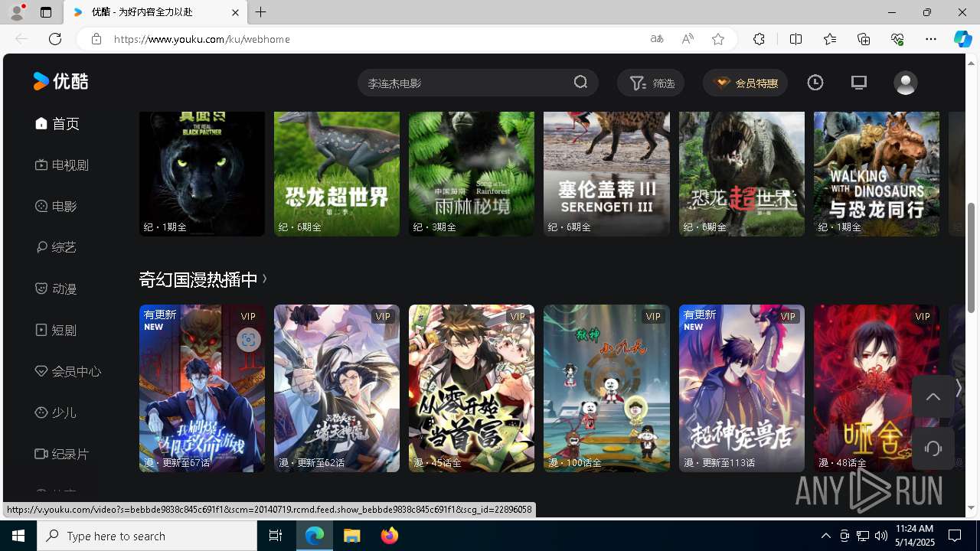Image resolution: width=980 pixels, height=551 pixels.
Task: Open File Explorer from the taskbar
Action: (352, 536)
